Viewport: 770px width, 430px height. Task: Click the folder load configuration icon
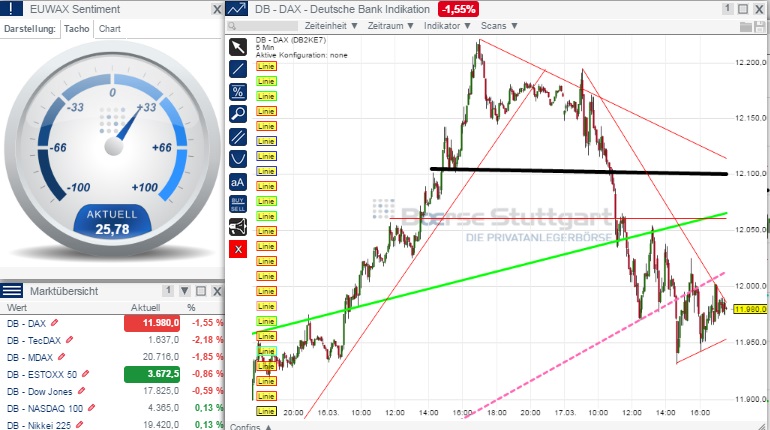tap(745, 27)
